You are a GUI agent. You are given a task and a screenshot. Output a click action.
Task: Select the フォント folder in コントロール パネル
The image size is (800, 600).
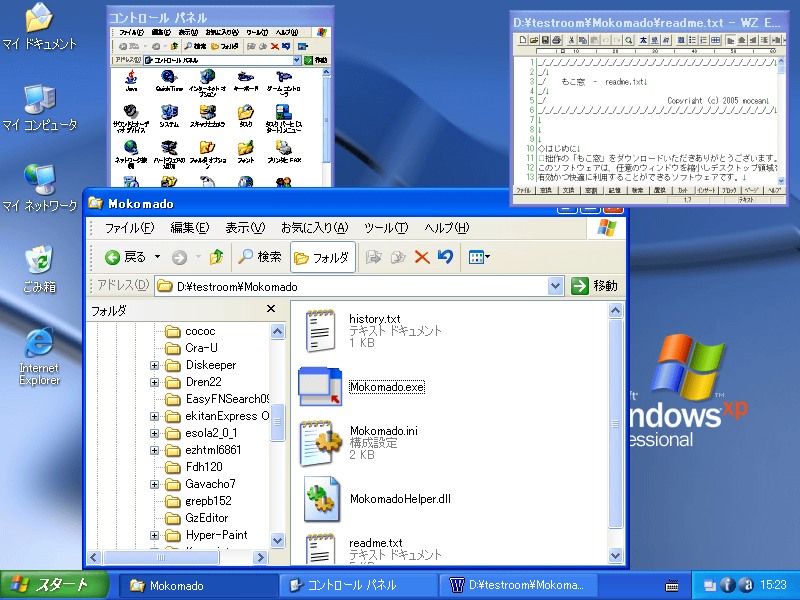[x=245, y=152]
